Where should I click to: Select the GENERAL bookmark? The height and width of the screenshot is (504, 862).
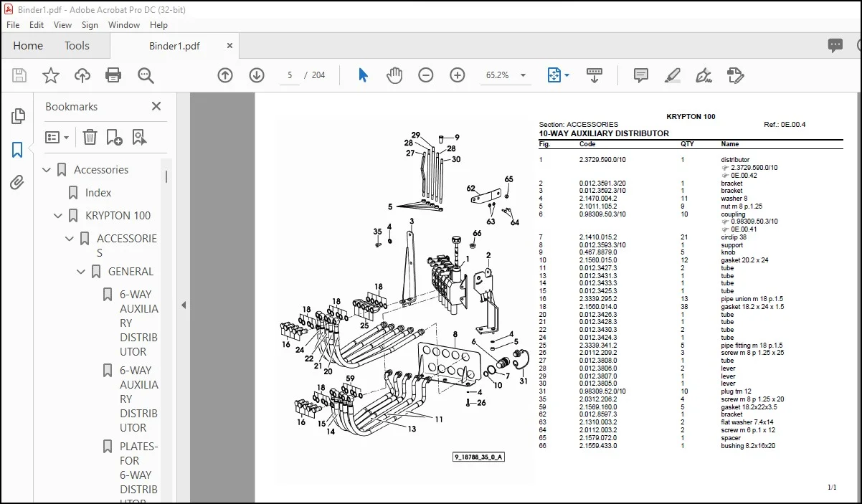click(131, 272)
